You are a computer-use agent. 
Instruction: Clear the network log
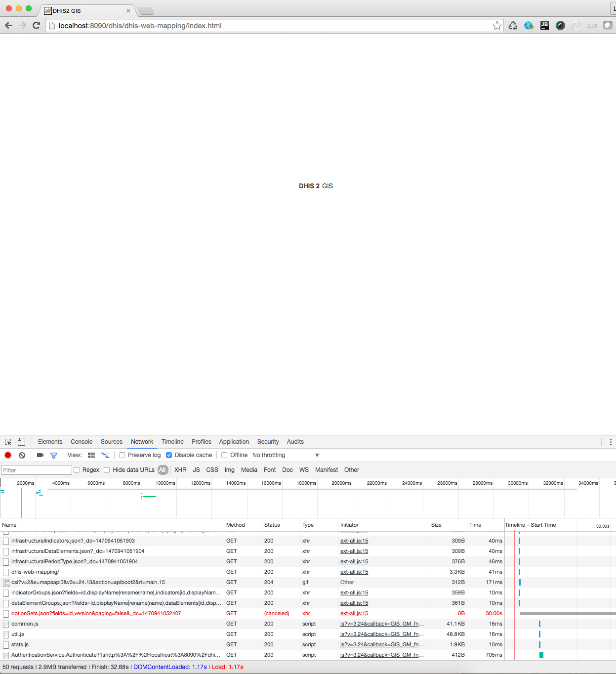pyautogui.click(x=22, y=455)
